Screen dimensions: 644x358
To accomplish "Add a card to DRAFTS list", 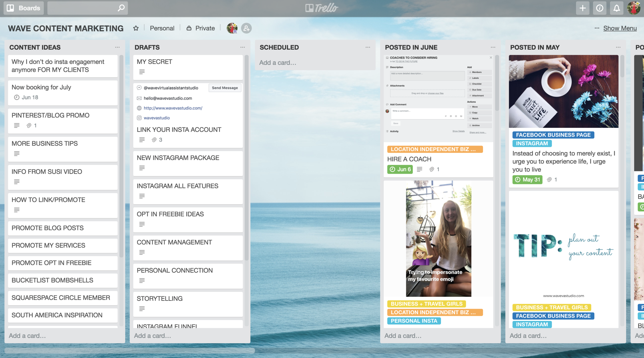I will pos(152,336).
